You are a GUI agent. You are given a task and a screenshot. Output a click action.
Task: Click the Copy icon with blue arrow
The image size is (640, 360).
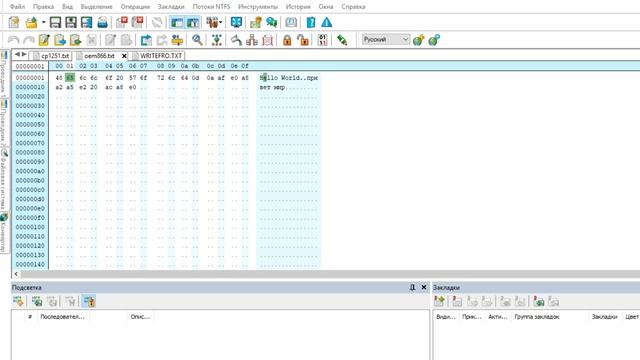(x=60, y=40)
